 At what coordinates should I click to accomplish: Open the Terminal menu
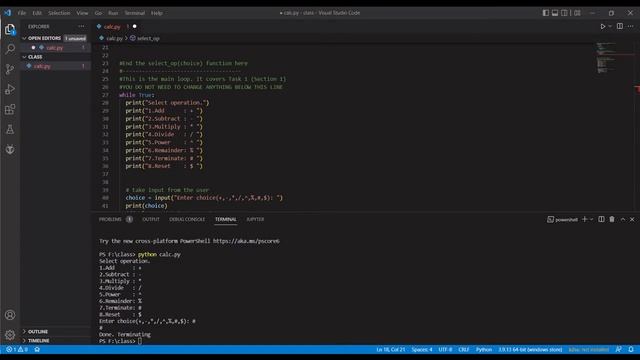point(135,13)
